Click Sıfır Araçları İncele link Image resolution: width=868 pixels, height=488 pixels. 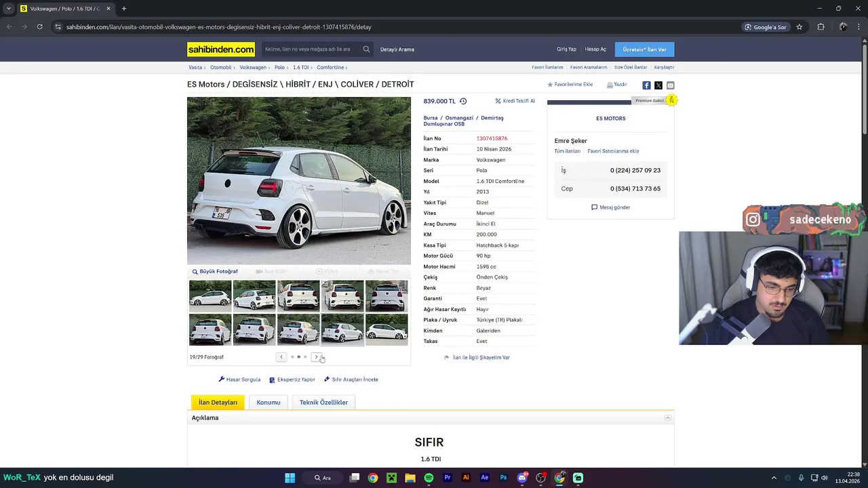point(351,380)
